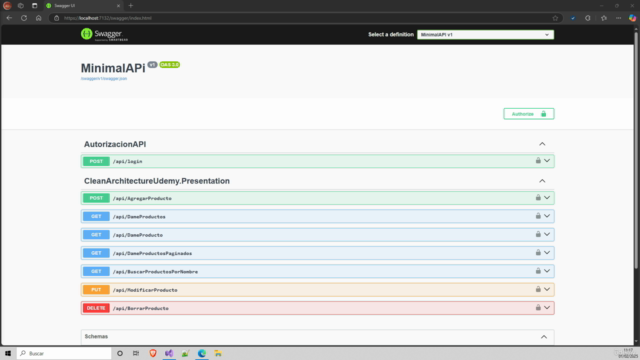Click the lock icon on /api/ModificarProducto row
Viewport: 640px width, 360px height.
[x=538, y=289]
